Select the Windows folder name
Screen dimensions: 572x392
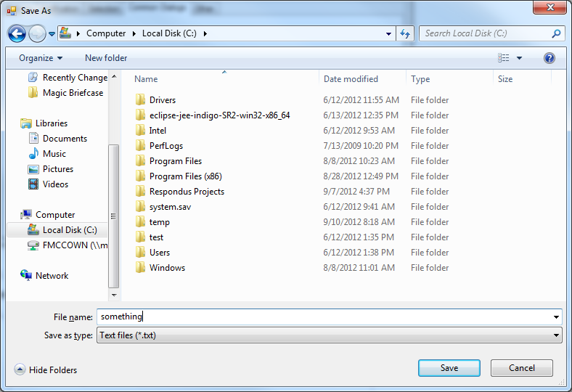tap(167, 268)
